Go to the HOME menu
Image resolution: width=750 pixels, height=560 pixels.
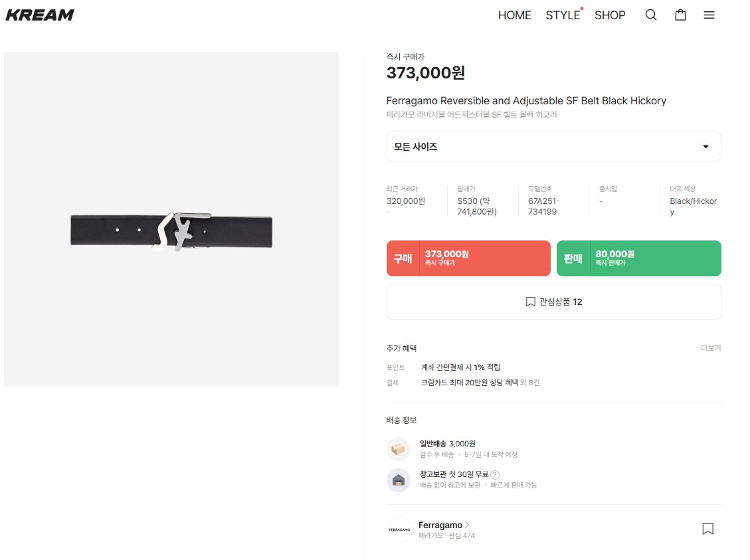point(514,15)
